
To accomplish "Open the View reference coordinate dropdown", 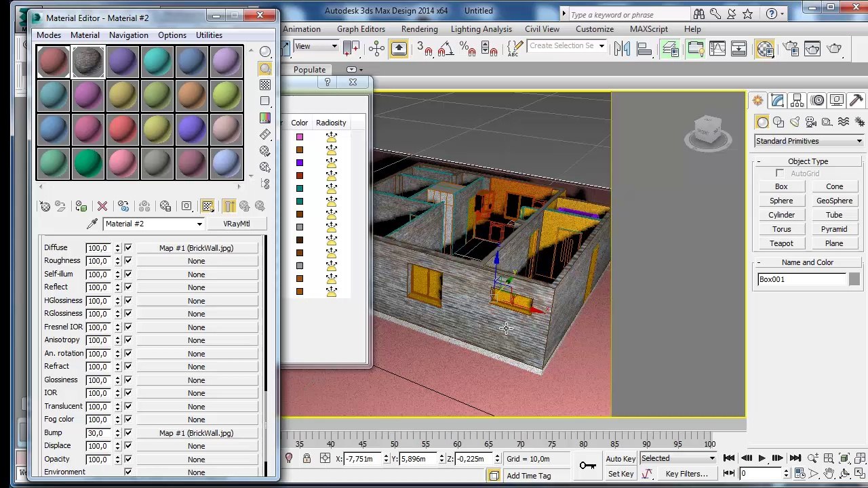I will point(315,46).
